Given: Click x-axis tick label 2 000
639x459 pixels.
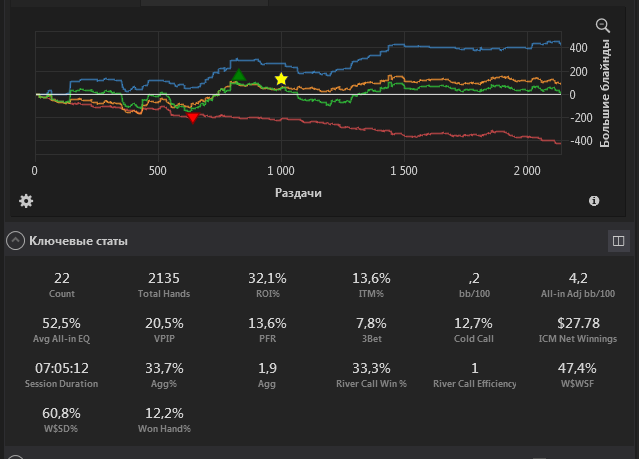Looking at the screenshot, I should 527,170.
